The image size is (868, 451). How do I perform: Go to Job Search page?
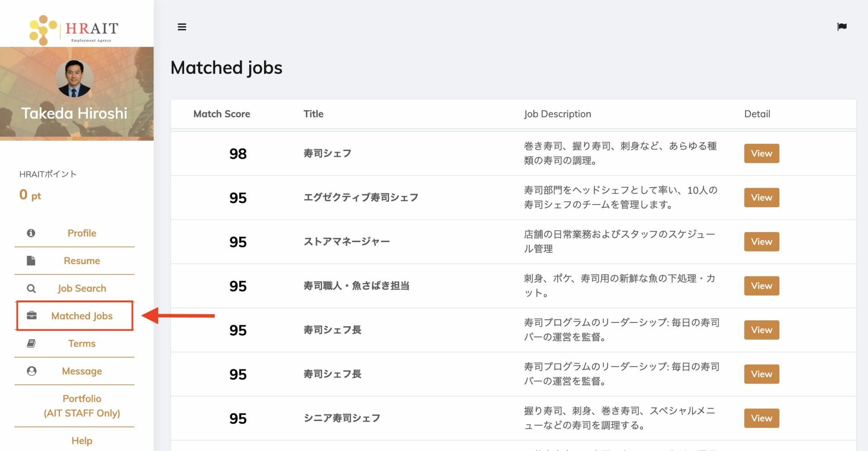click(x=82, y=288)
